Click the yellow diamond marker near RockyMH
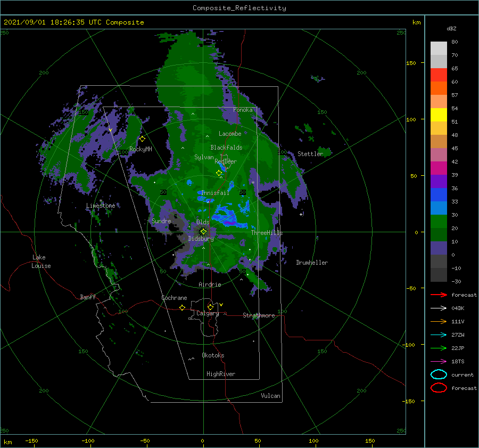479x448 pixels. pos(142,139)
